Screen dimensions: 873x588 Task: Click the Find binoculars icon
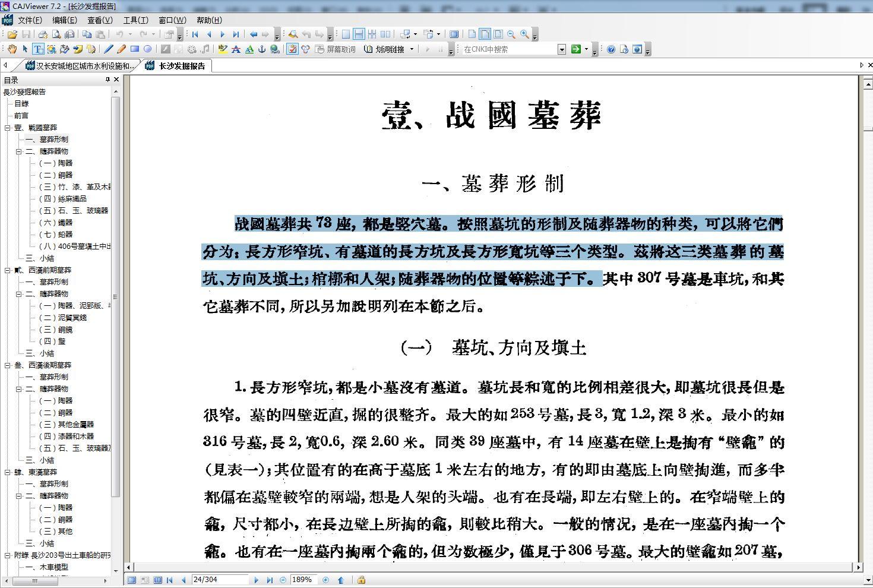tap(293, 34)
